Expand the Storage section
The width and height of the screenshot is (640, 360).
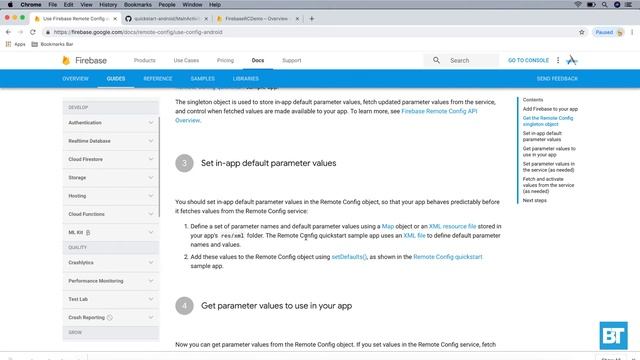[x=111, y=178]
